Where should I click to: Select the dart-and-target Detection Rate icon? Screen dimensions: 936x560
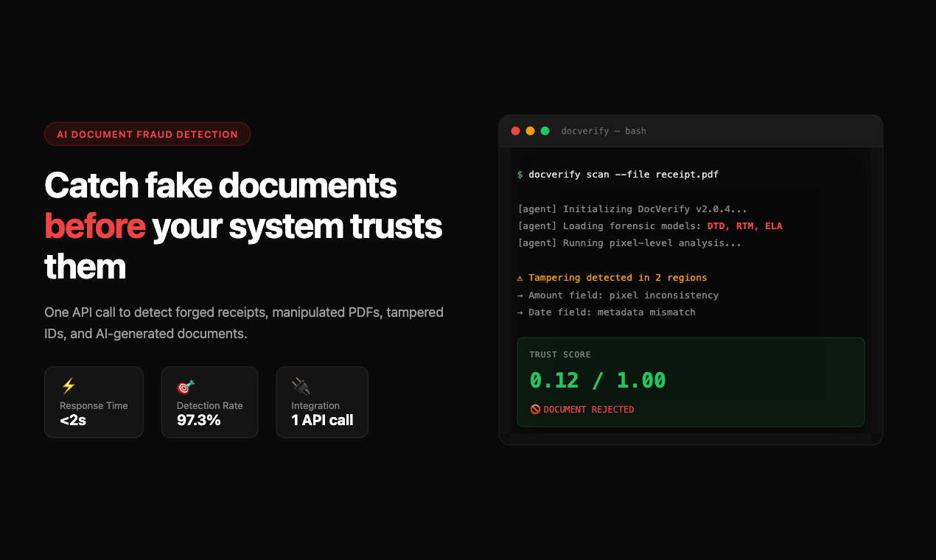coord(184,385)
